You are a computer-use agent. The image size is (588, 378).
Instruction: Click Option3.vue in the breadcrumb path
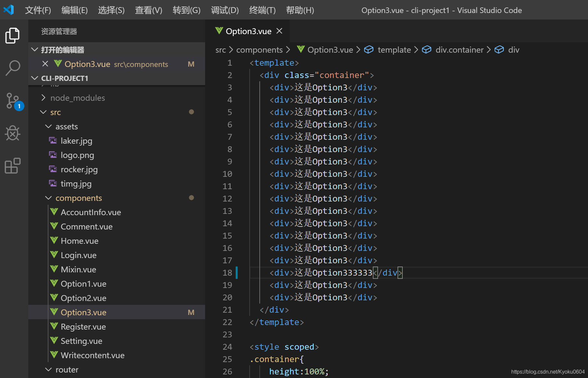tap(330, 50)
